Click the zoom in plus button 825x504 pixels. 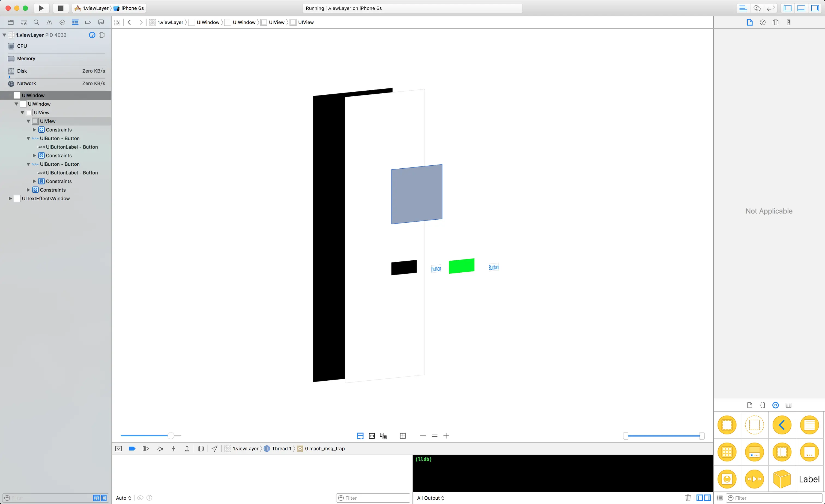(x=446, y=436)
